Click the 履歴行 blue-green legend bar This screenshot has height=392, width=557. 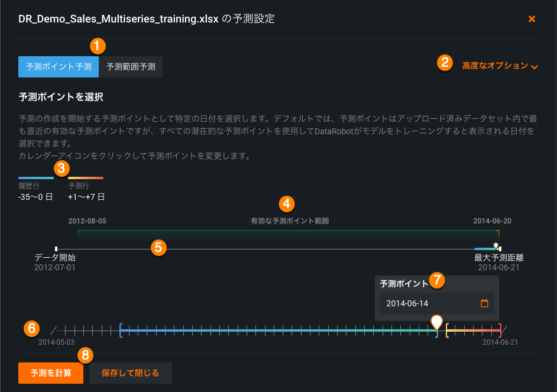(35, 177)
